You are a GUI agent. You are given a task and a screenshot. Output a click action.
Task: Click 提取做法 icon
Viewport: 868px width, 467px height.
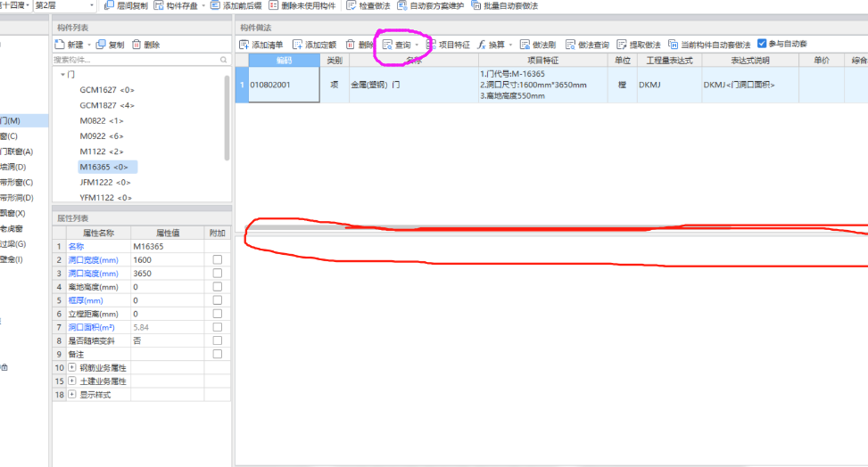tap(622, 45)
